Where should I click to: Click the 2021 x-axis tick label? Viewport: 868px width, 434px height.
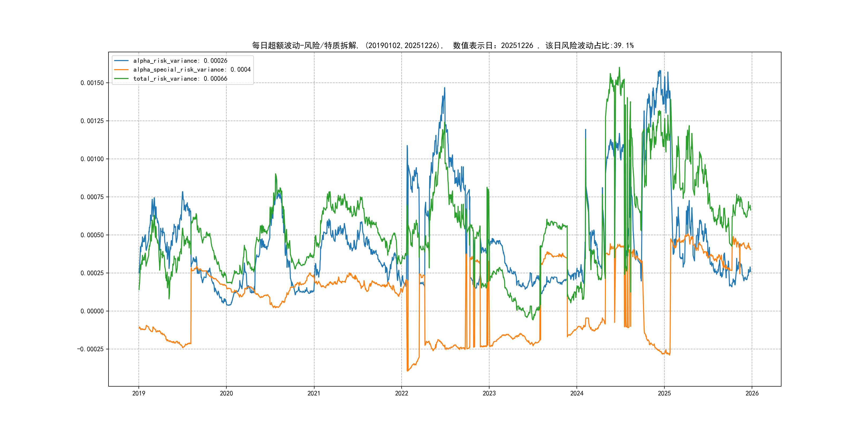point(314,393)
